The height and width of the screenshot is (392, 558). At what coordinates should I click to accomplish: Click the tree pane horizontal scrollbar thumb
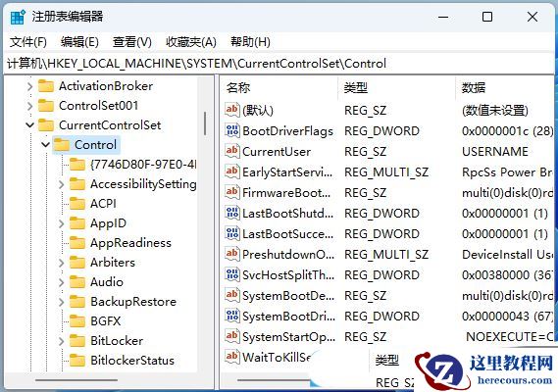tap(76, 379)
